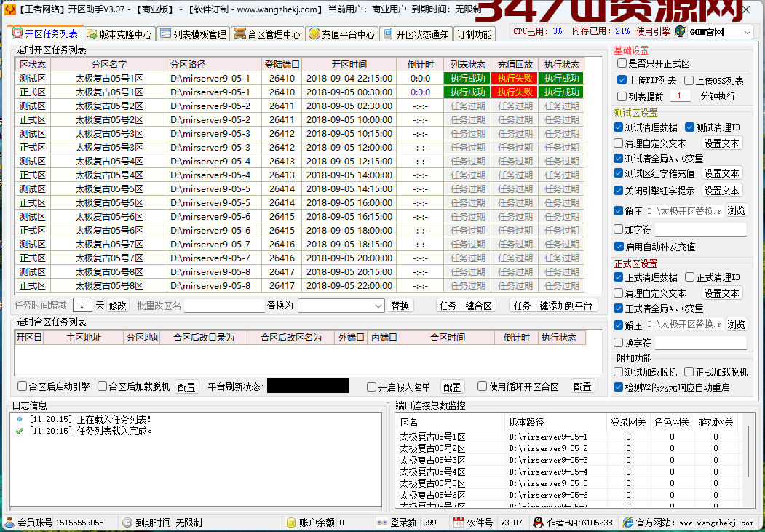The width and height of the screenshot is (765, 532).
Task: Click the blue info icon for 正在载入任务列表 log
Action: (20, 419)
